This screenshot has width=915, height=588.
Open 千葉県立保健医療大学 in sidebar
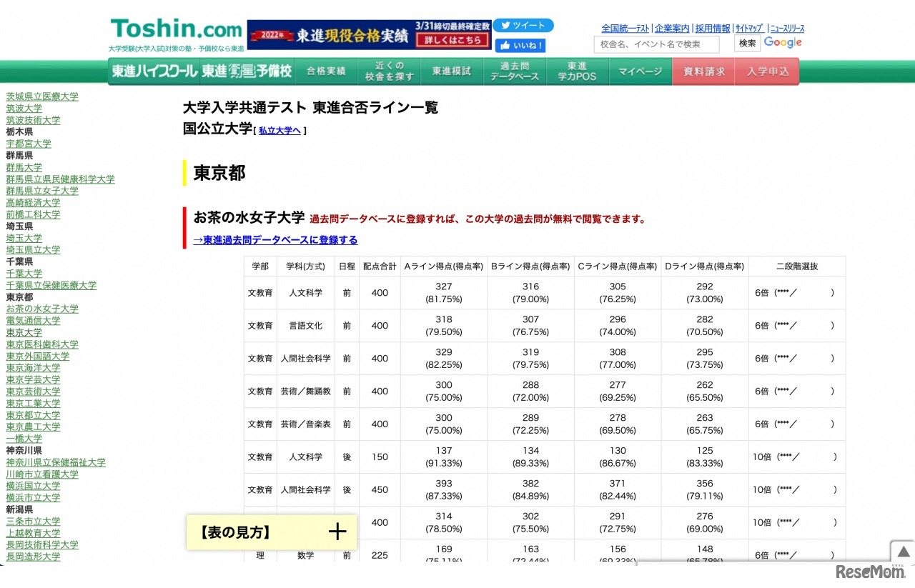coord(51,285)
